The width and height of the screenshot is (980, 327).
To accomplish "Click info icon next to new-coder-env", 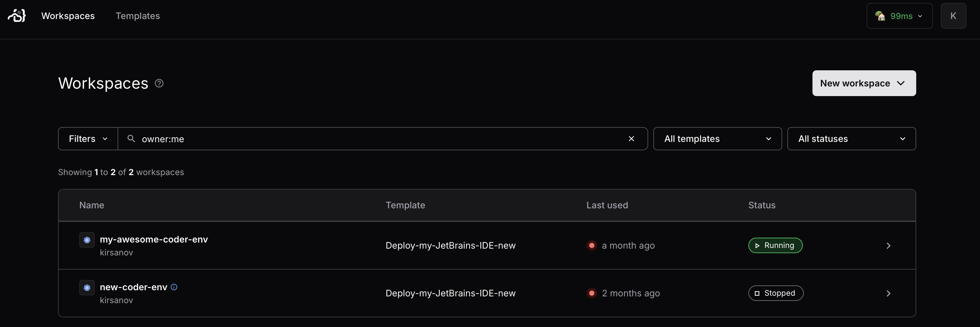I will coord(174,287).
